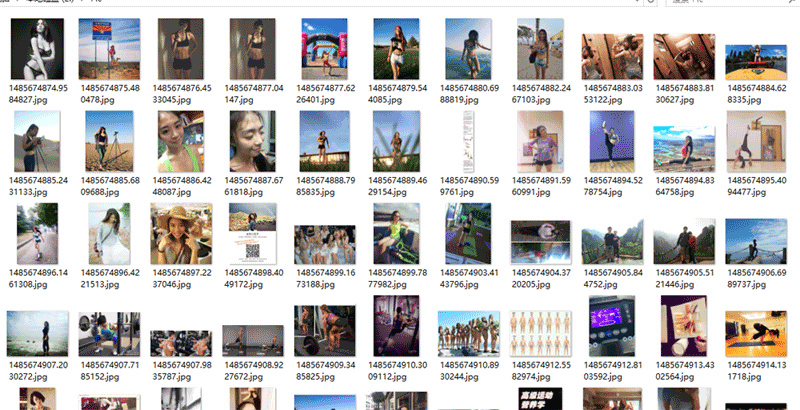The height and width of the screenshot is (410, 800).
Task: Select the tall document thumbnail 1485674890.599761.jpg
Action: click(x=468, y=141)
